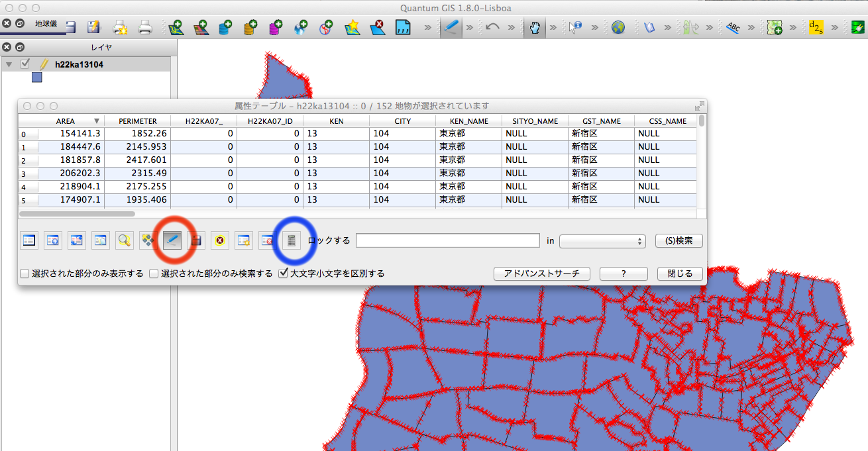Sort by the KEN_NAME column header
This screenshot has width=868, height=451.
pyautogui.click(x=468, y=121)
